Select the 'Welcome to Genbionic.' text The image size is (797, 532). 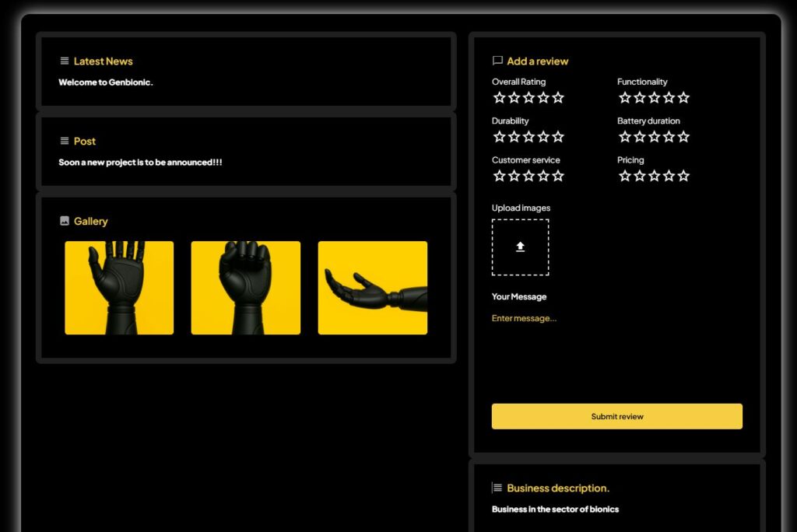(106, 82)
